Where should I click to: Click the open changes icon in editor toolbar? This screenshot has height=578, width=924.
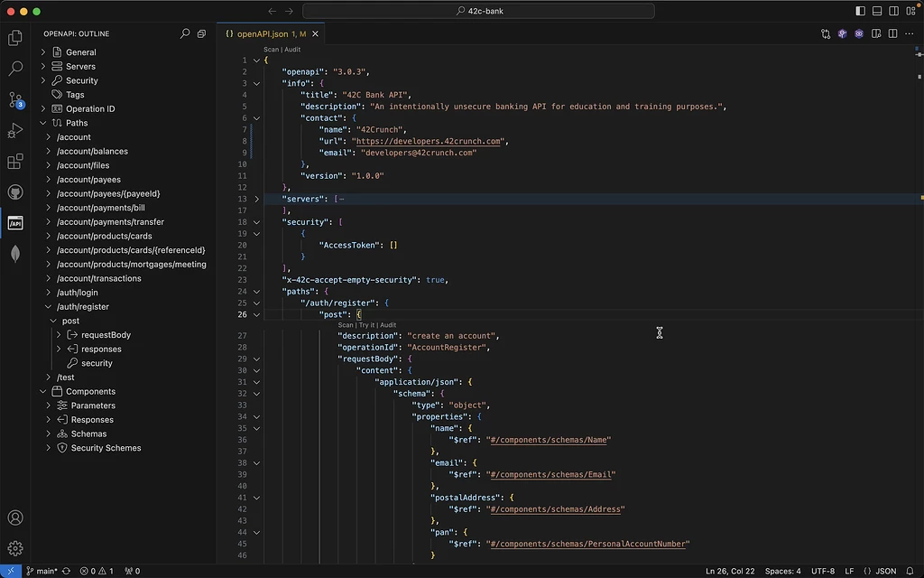pyautogui.click(x=826, y=33)
